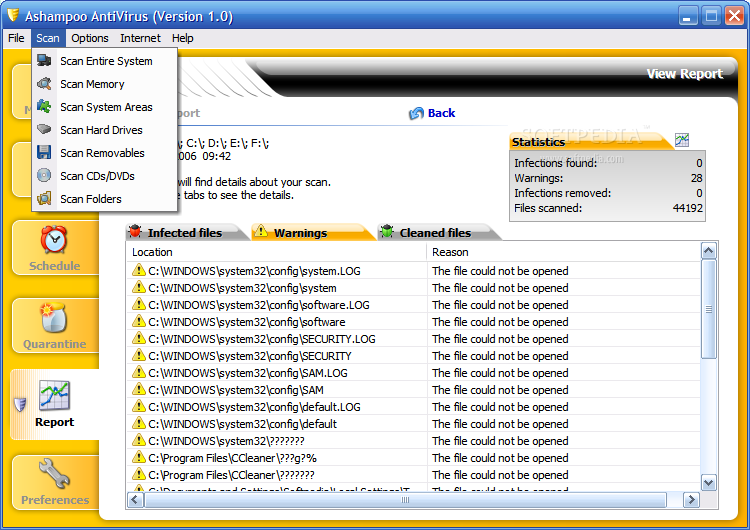This screenshot has height=530, width=750.
Task: Choose Scan Memory menu entry
Action: [x=105, y=84]
